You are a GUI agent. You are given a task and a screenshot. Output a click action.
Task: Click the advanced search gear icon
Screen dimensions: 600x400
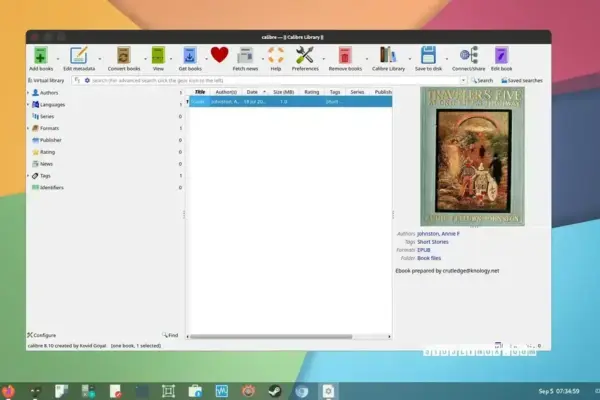click(87, 80)
